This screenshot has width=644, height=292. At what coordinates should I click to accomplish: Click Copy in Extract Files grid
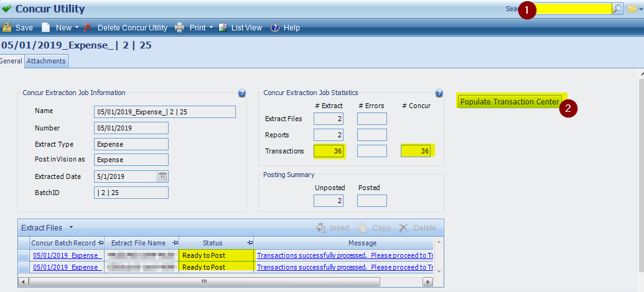point(375,227)
